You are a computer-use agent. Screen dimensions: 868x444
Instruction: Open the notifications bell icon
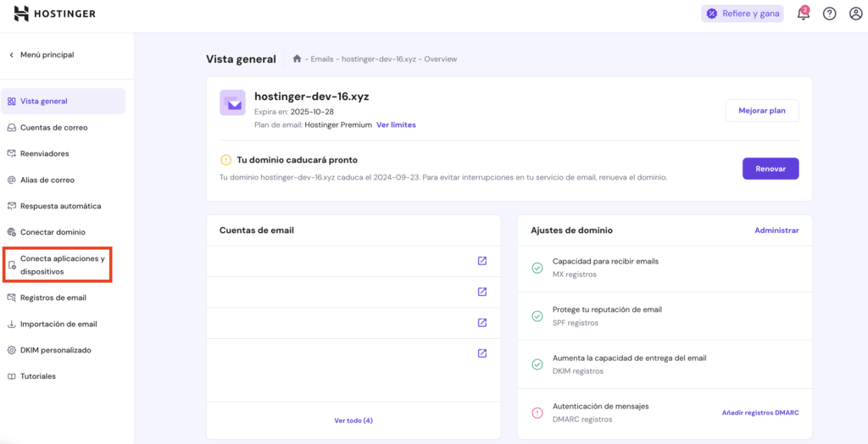click(x=803, y=14)
